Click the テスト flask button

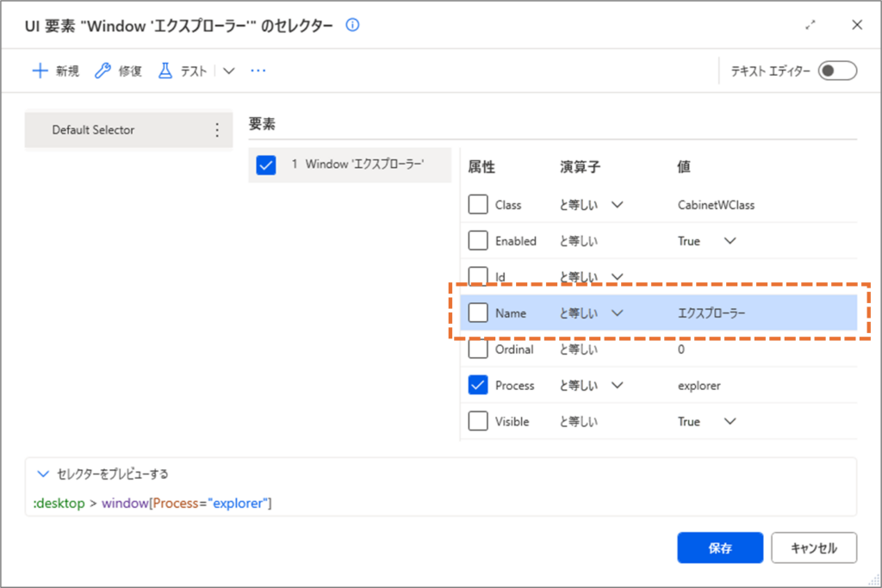[183, 71]
